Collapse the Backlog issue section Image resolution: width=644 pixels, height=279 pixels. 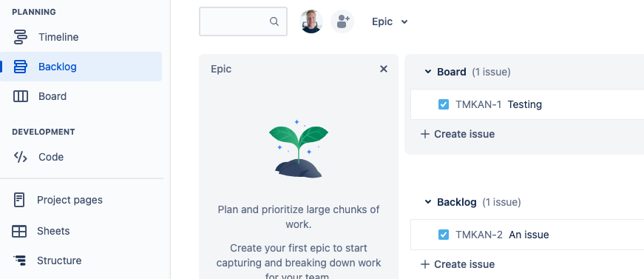click(x=428, y=202)
